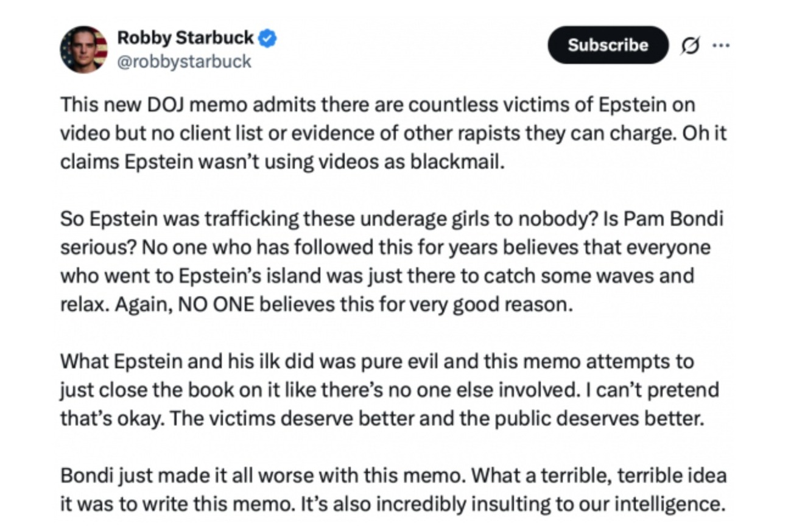Screen dimensions: 805x532
Task: Click the paragraph starting "This new DOJ memo"
Action: 393,134
